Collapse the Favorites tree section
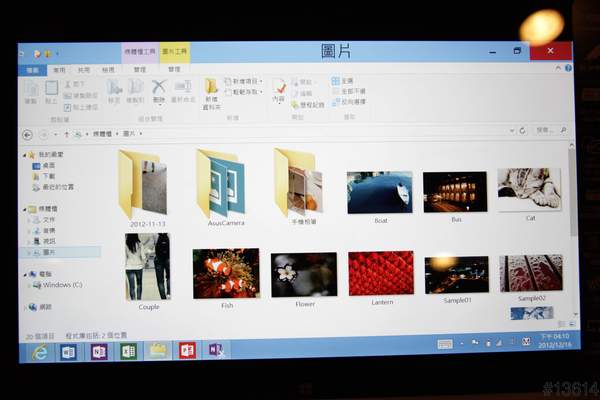The height and width of the screenshot is (400, 600). tap(24, 155)
